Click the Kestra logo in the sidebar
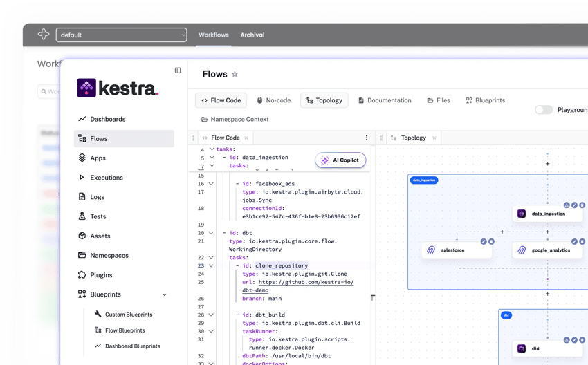The image size is (588, 365). [118, 88]
